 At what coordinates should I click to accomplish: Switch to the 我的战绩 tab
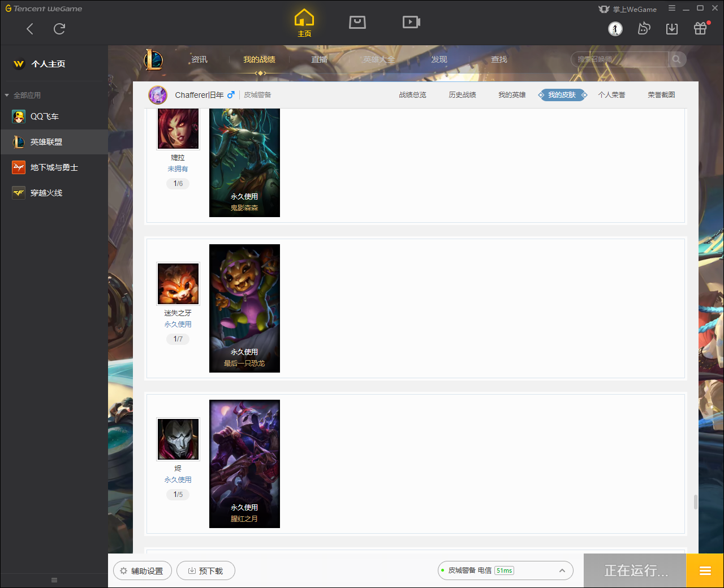point(259,59)
